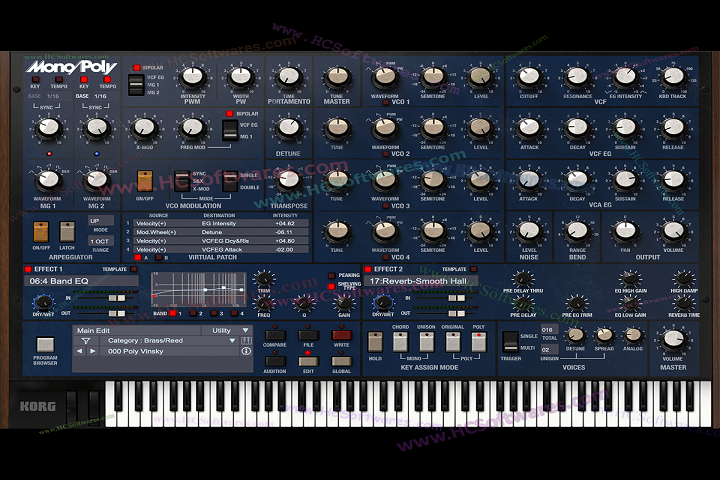Toggle the Freq Mod Bipolar LED
720x480 pixels.
(x=229, y=113)
